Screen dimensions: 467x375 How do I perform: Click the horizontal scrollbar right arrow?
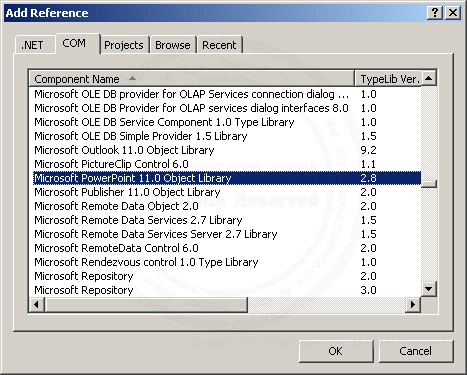coord(413,304)
